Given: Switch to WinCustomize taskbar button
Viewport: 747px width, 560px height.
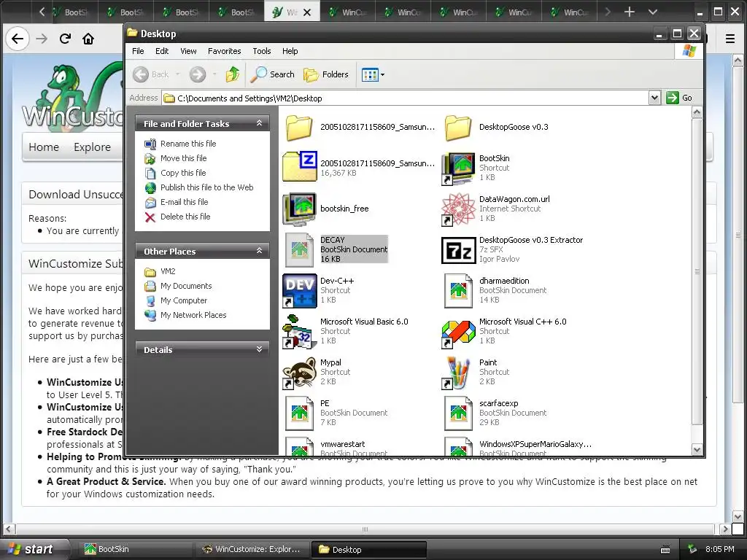Looking at the screenshot, I should point(252,549).
